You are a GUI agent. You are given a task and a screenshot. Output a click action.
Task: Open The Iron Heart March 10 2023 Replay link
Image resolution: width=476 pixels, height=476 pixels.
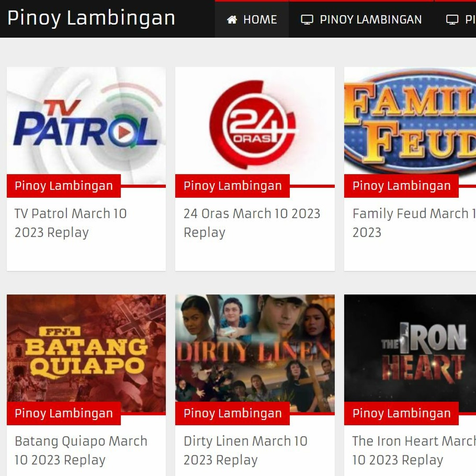[414, 450]
